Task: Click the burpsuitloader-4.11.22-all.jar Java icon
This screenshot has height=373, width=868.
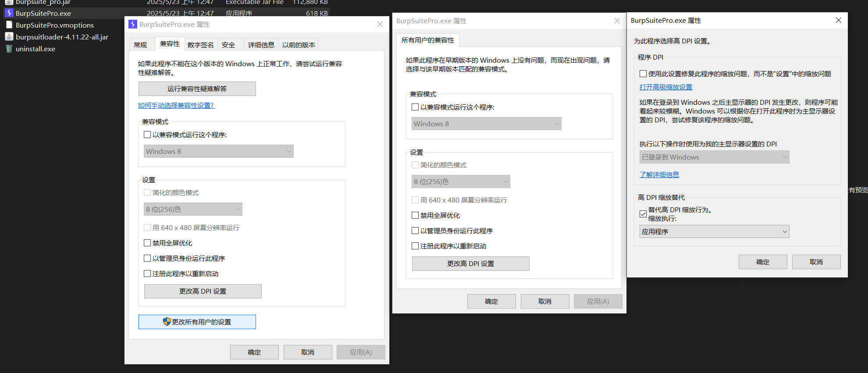Action: coord(9,37)
